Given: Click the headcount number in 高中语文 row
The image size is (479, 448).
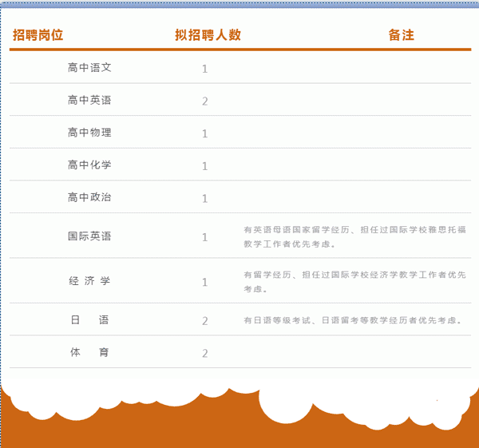Looking at the screenshot, I should click(205, 69).
